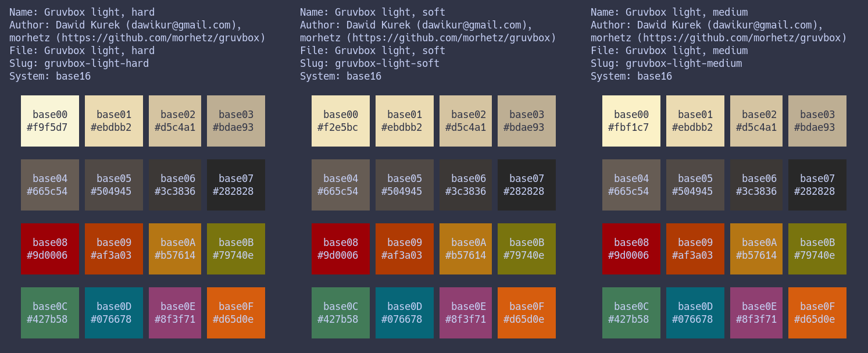Choose base09 #af3a03 swatch in medium theme
Screen dimensions: 868x353
click(695, 249)
